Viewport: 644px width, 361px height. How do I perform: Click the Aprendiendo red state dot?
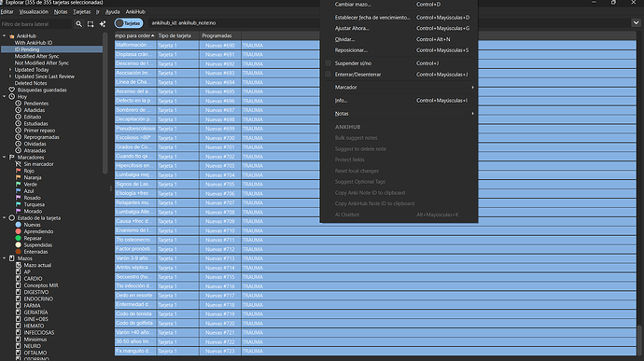[x=18, y=231]
